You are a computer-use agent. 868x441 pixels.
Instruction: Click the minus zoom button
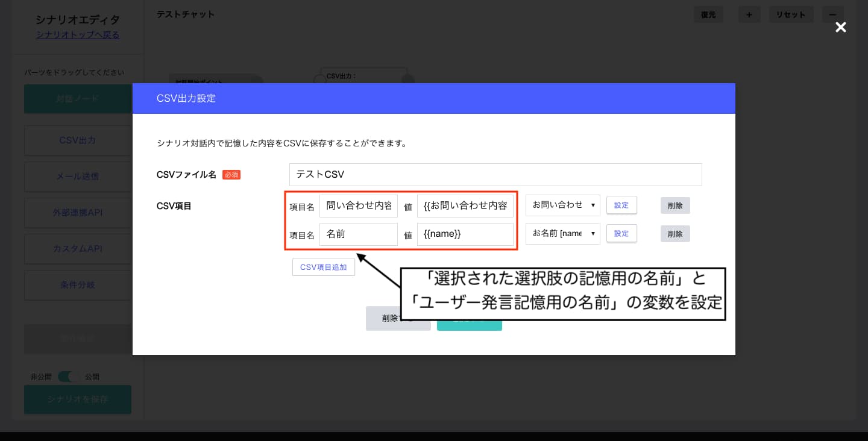tap(832, 15)
